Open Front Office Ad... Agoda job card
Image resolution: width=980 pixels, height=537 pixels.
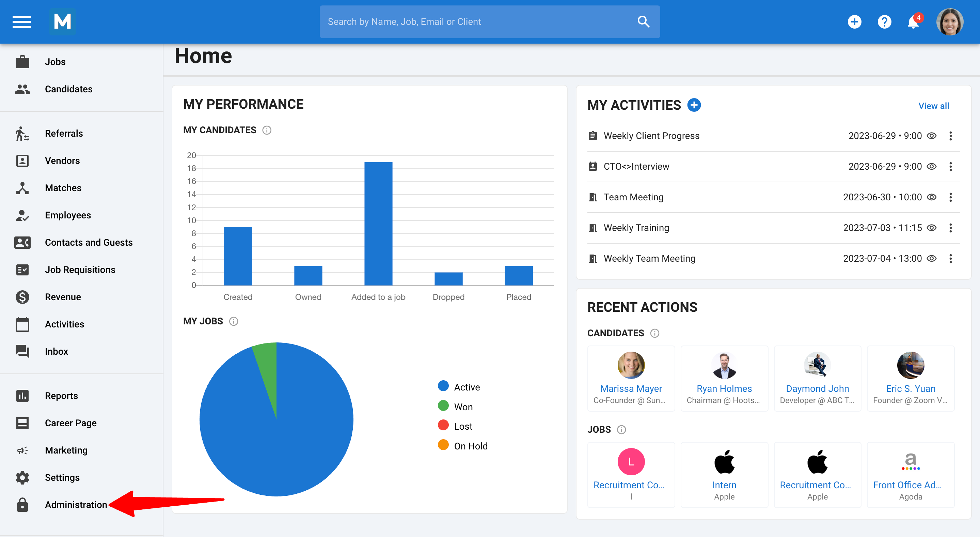pos(911,475)
